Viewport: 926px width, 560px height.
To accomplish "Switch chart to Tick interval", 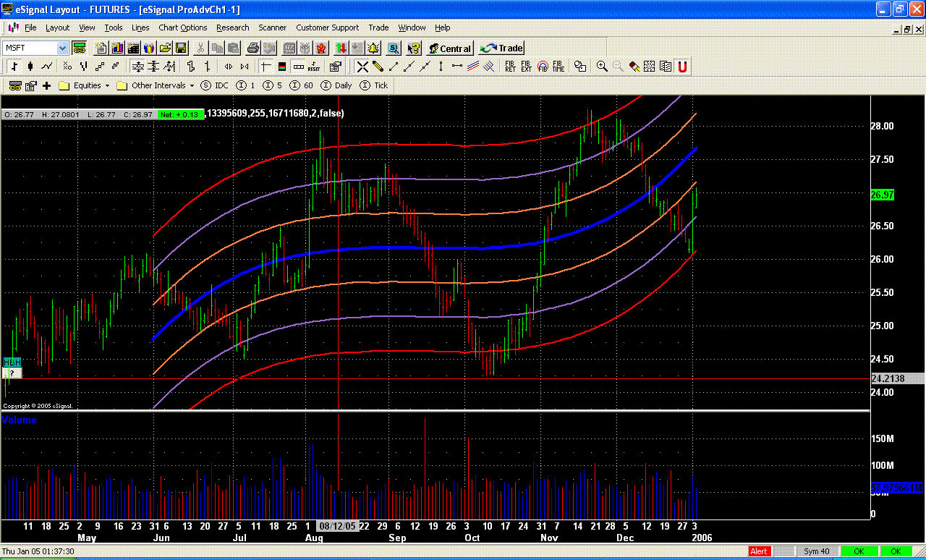I will pyautogui.click(x=383, y=85).
